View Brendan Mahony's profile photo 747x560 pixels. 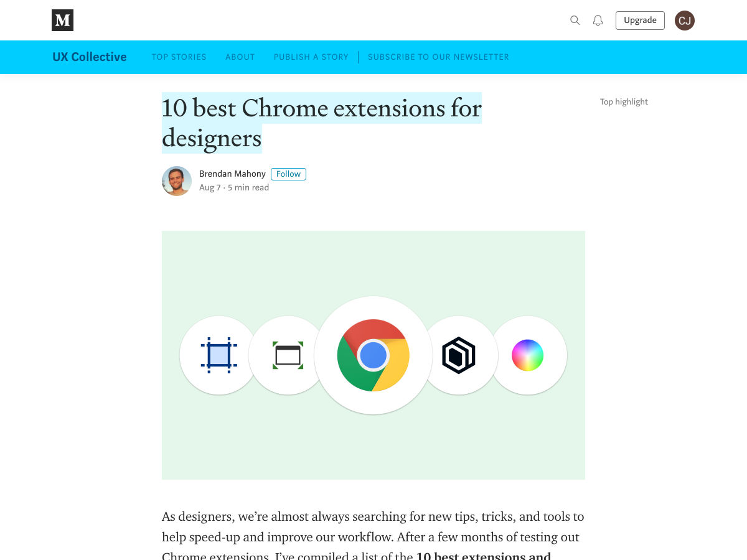(177, 181)
